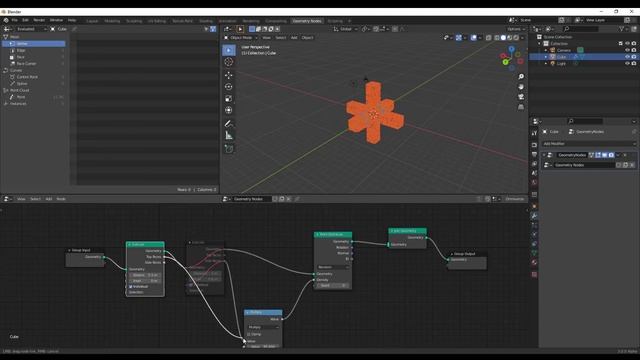Select the Move tool
The width and height of the screenshot is (640, 360).
(x=229, y=75)
